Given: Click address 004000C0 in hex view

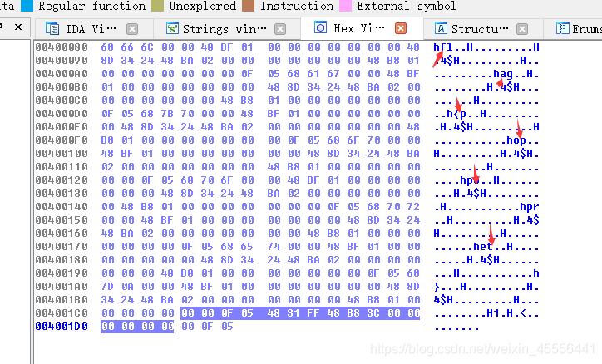Looking at the screenshot, I should (62, 101).
